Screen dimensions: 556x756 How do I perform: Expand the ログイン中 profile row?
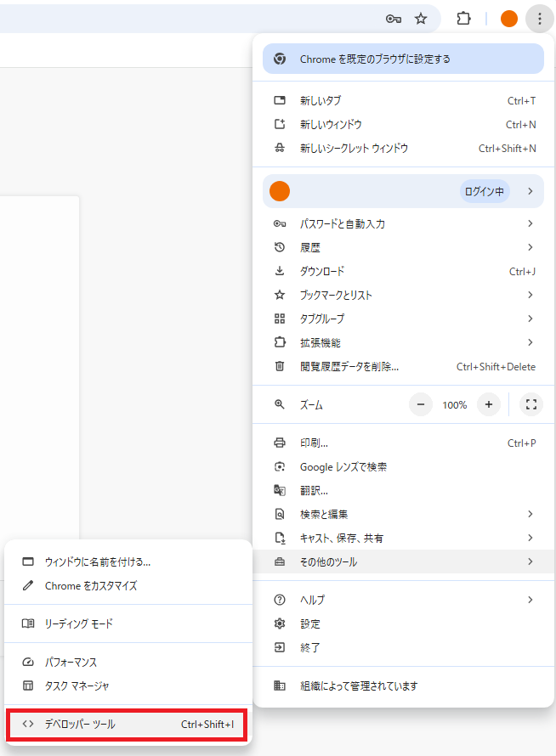pos(403,192)
